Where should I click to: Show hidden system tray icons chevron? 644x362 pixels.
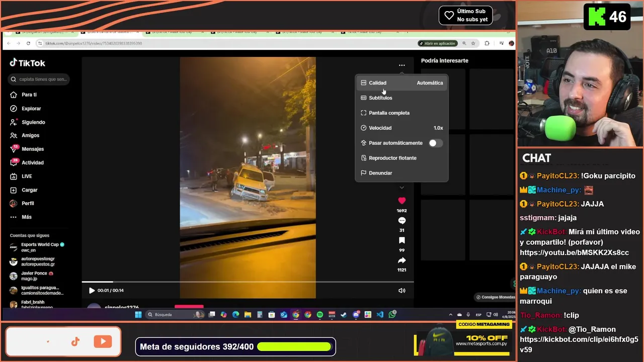(451, 315)
